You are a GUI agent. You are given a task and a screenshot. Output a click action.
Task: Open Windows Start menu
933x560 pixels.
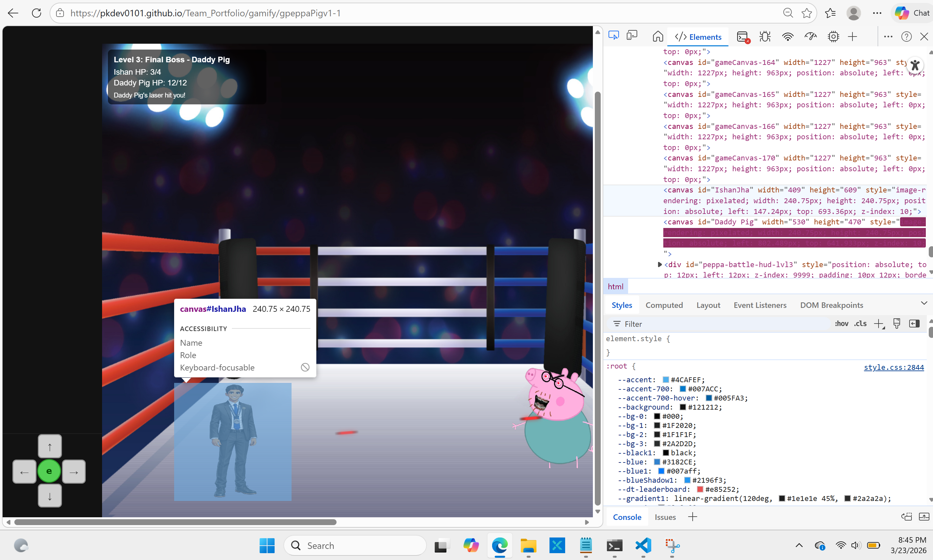[267, 546]
